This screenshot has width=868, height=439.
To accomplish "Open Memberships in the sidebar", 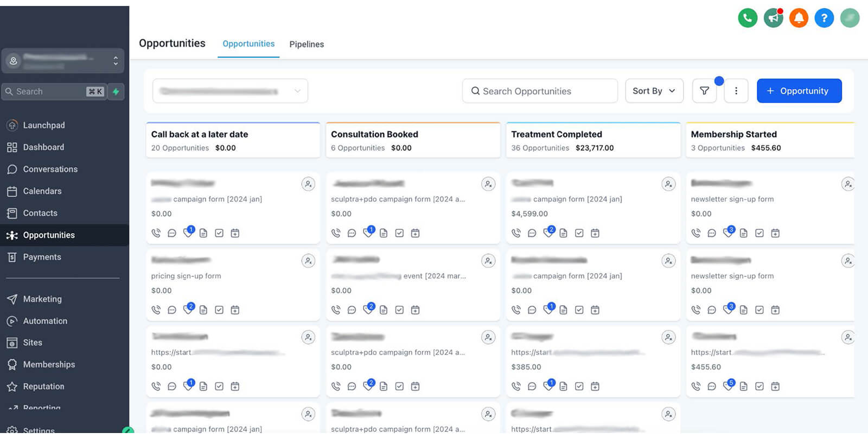I will click(x=49, y=365).
